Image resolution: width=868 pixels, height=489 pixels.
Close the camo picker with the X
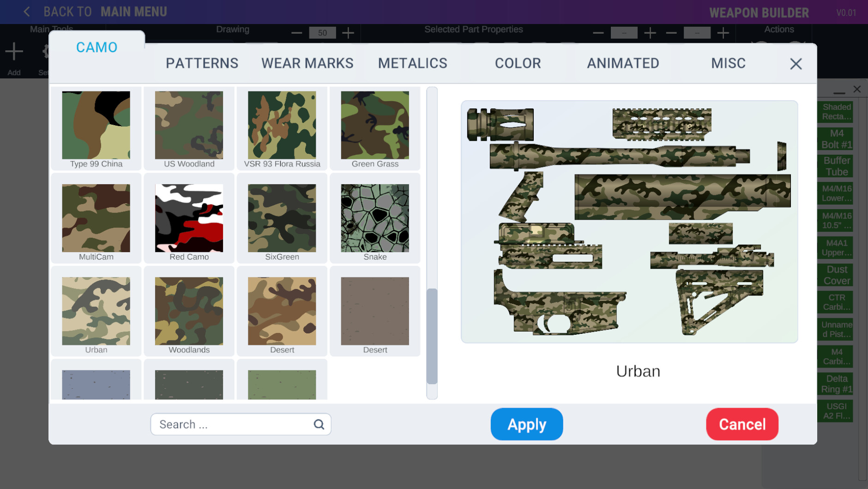point(796,64)
